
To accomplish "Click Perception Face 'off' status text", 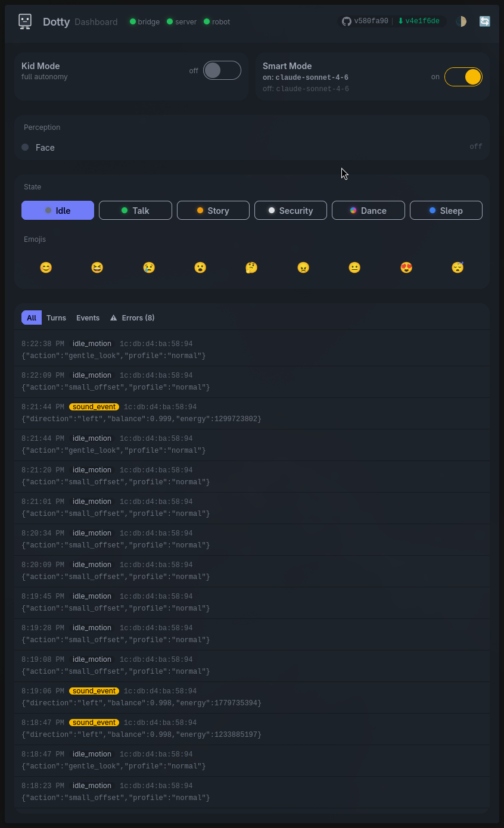I will point(476,147).
